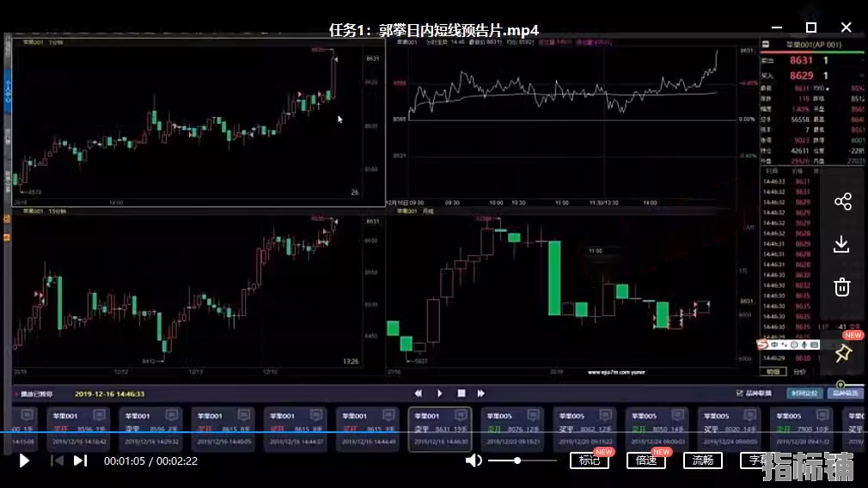Viewport: 868px width, 488px height.
Task: Skip to the previous video
Action: [x=57, y=461]
